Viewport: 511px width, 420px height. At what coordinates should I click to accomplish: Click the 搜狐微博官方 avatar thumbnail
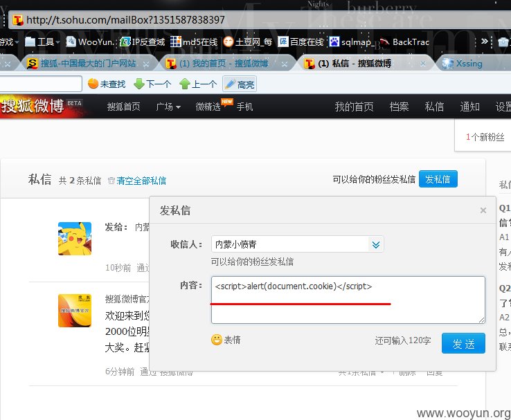click(x=75, y=311)
